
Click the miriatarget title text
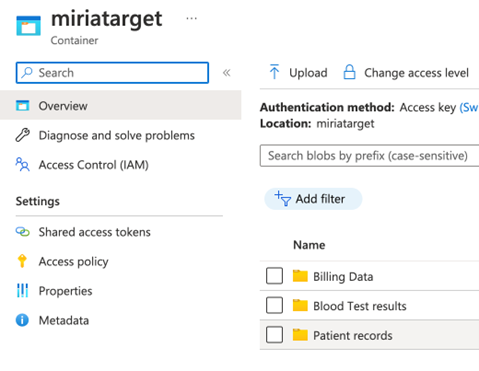tap(107, 19)
